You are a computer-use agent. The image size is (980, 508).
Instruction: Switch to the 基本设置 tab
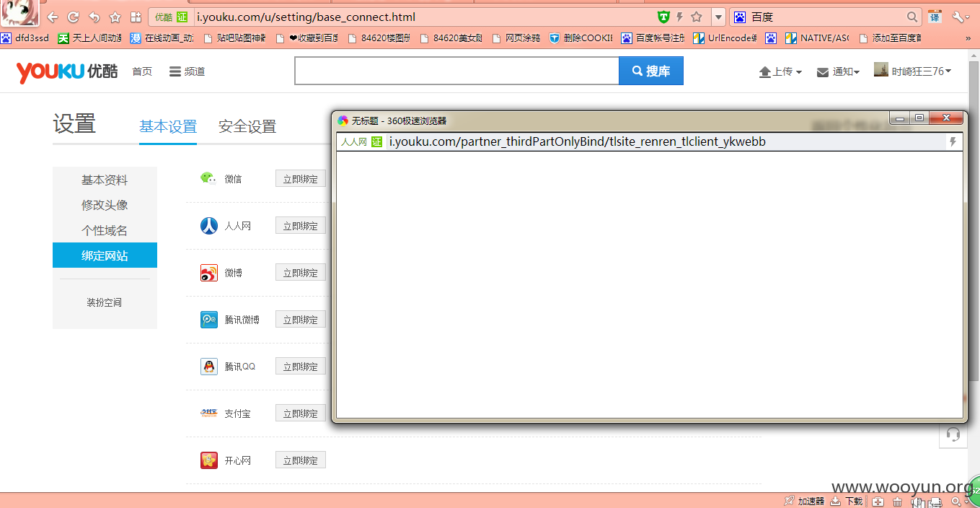tap(168, 126)
